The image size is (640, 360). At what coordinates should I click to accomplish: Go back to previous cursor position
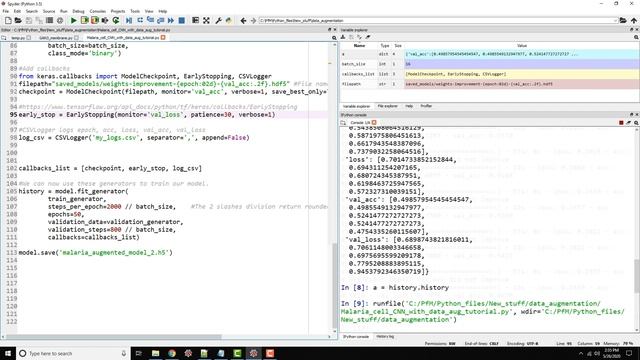(x=243, y=20)
